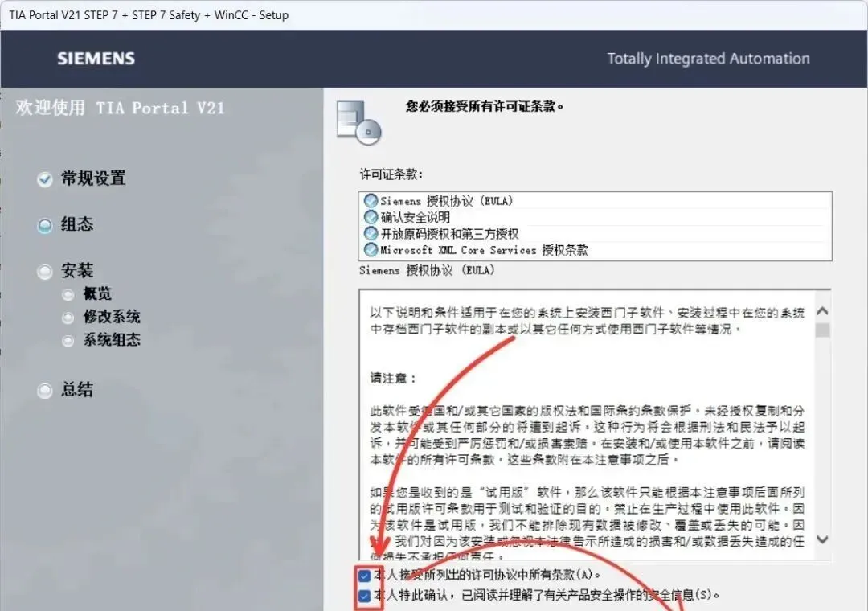This screenshot has width=868, height=611.
Task: Click the 组态 step in sidebar
Action: [77, 224]
